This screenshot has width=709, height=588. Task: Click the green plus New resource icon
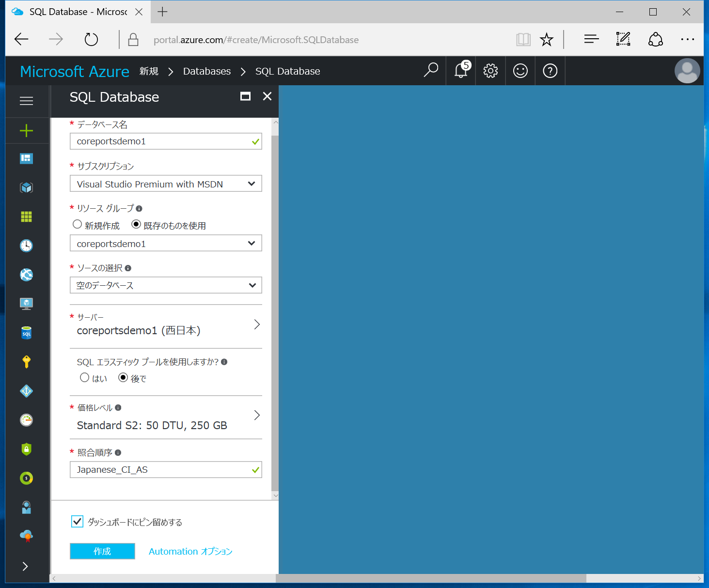(x=26, y=130)
